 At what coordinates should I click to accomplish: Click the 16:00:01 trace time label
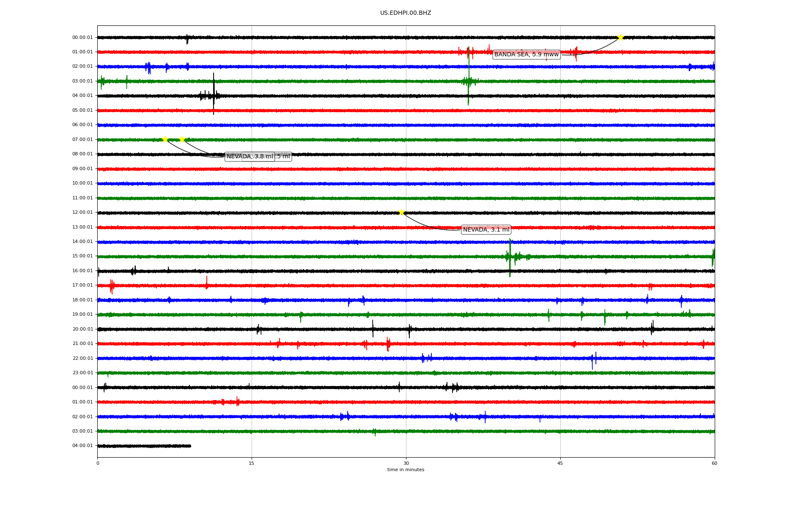(x=82, y=271)
